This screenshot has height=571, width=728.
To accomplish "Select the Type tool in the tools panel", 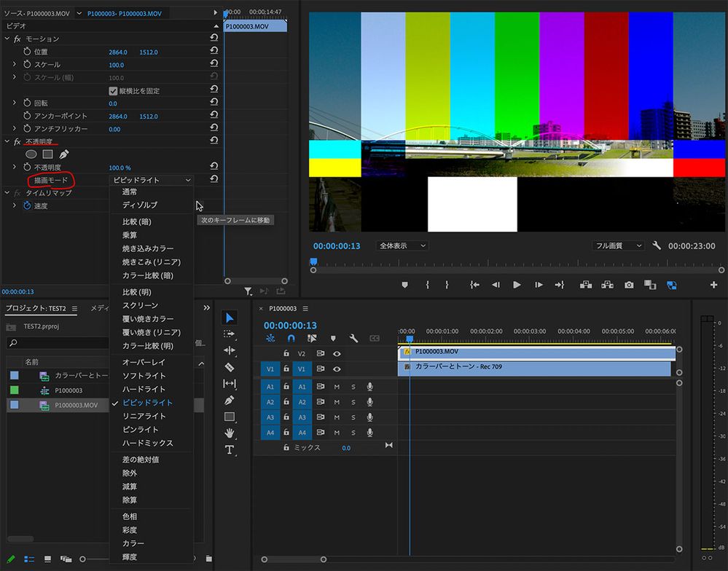I will 230,449.
